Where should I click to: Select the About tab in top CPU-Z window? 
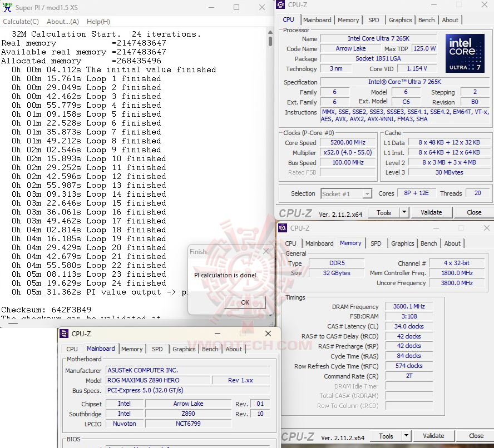tap(450, 20)
